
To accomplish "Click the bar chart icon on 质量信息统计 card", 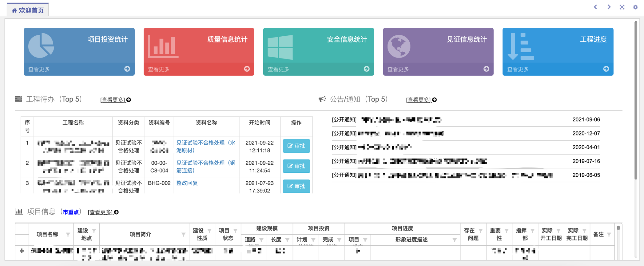I will tap(163, 46).
